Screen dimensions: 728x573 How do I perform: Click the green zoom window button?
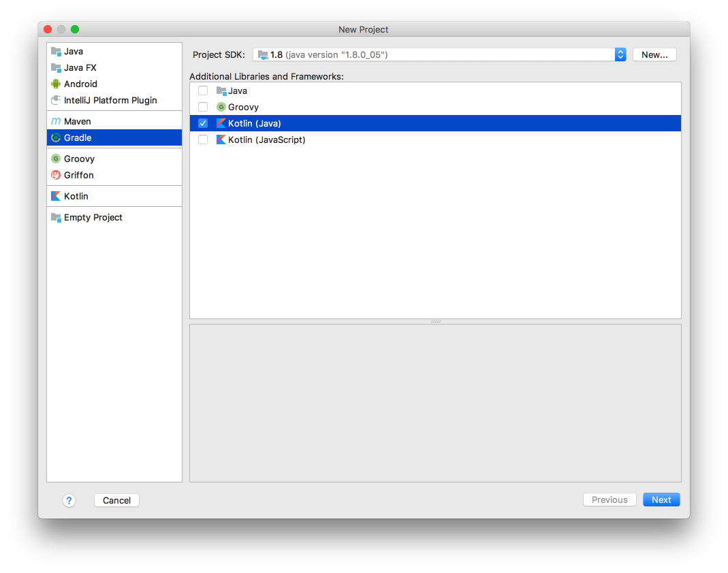click(x=75, y=29)
